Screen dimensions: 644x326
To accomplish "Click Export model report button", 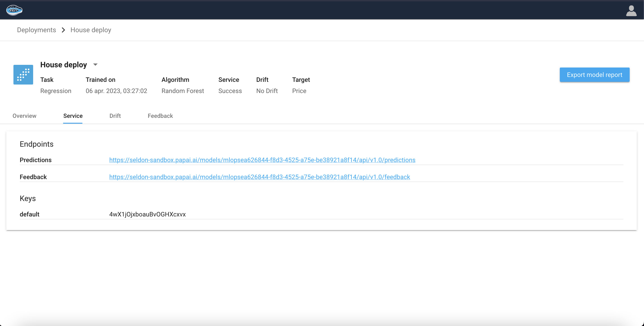I will (x=594, y=75).
